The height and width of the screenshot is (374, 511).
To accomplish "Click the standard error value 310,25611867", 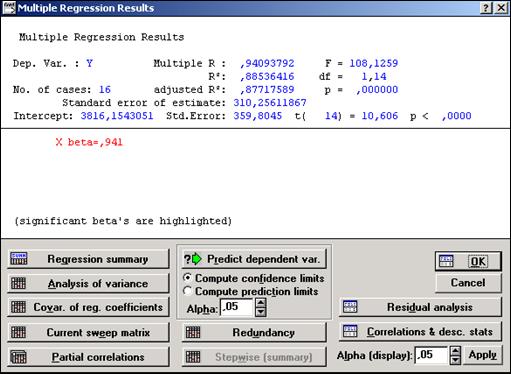I will click(x=270, y=103).
